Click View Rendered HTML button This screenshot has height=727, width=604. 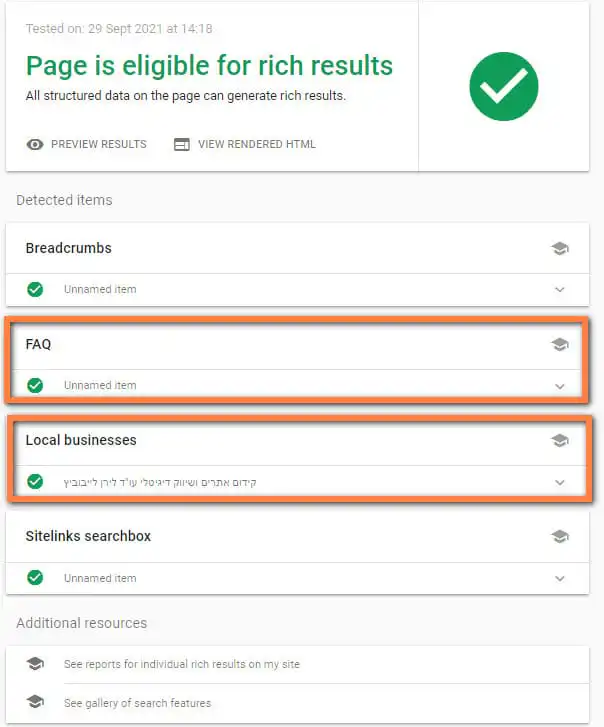pyautogui.click(x=256, y=144)
